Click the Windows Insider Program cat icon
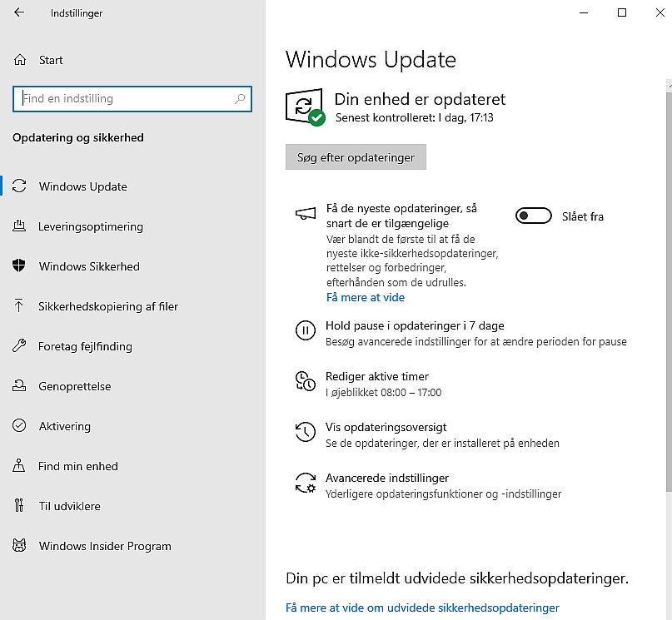This screenshot has height=620, width=672. coord(19,545)
